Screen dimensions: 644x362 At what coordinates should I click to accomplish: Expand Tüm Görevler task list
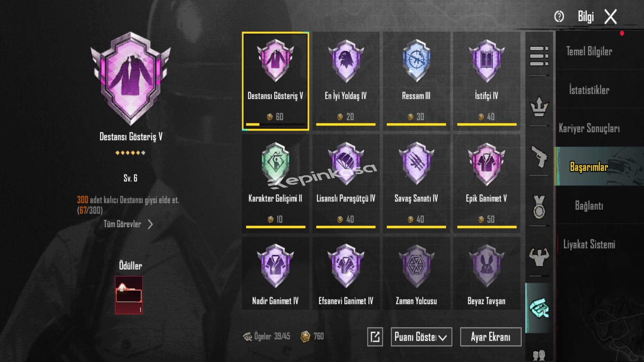(x=128, y=224)
